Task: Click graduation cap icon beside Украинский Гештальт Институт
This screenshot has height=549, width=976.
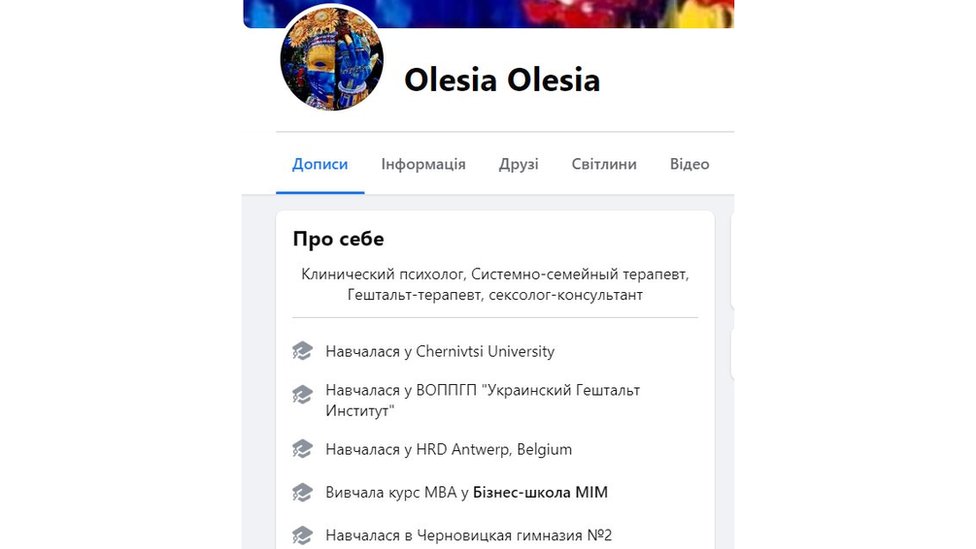Action: (x=302, y=395)
